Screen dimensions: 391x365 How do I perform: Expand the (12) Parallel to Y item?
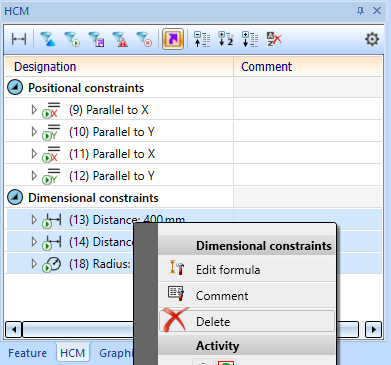click(x=34, y=176)
